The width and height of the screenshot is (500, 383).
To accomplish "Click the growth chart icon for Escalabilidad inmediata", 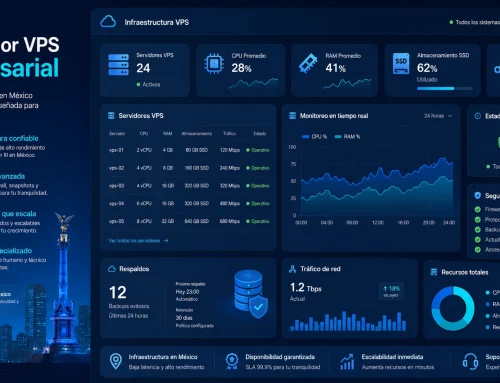I will [347, 362].
